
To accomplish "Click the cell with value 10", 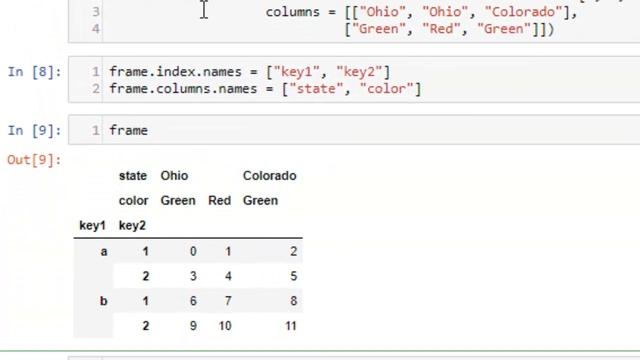I will click(225, 326).
